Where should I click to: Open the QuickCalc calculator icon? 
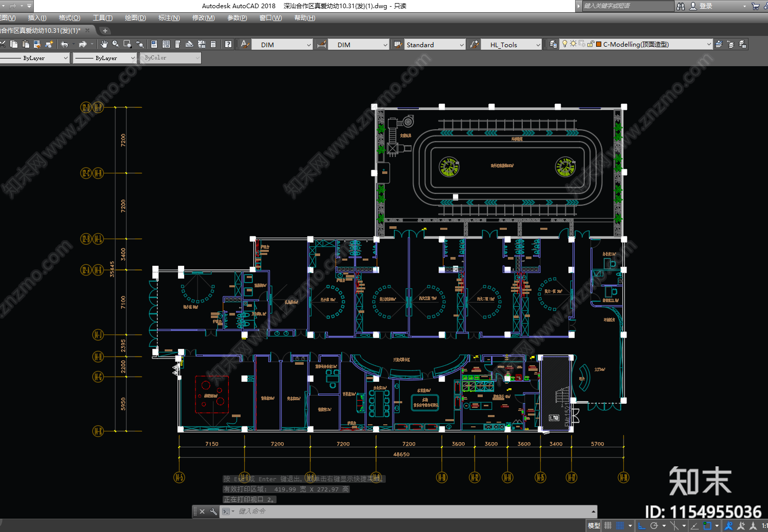coord(213,44)
